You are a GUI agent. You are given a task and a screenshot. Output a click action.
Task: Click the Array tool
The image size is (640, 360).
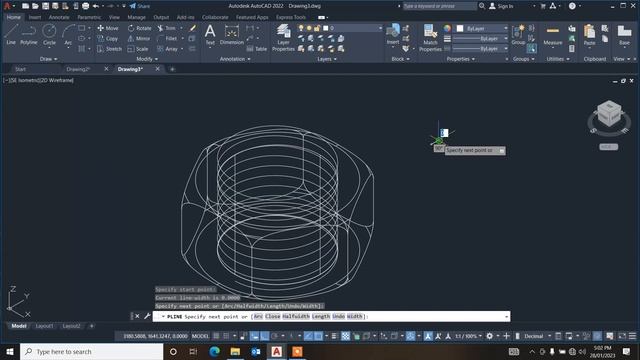(x=167, y=49)
